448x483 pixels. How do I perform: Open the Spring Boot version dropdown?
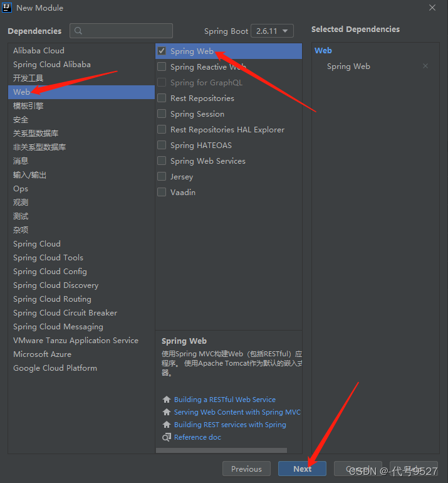click(272, 31)
